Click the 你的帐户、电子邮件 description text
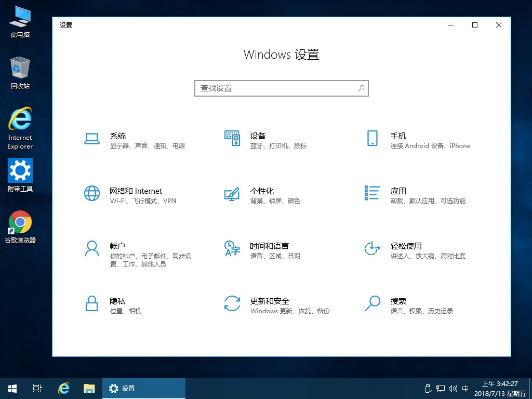Viewport: 532px width, 399px height. 151,260
